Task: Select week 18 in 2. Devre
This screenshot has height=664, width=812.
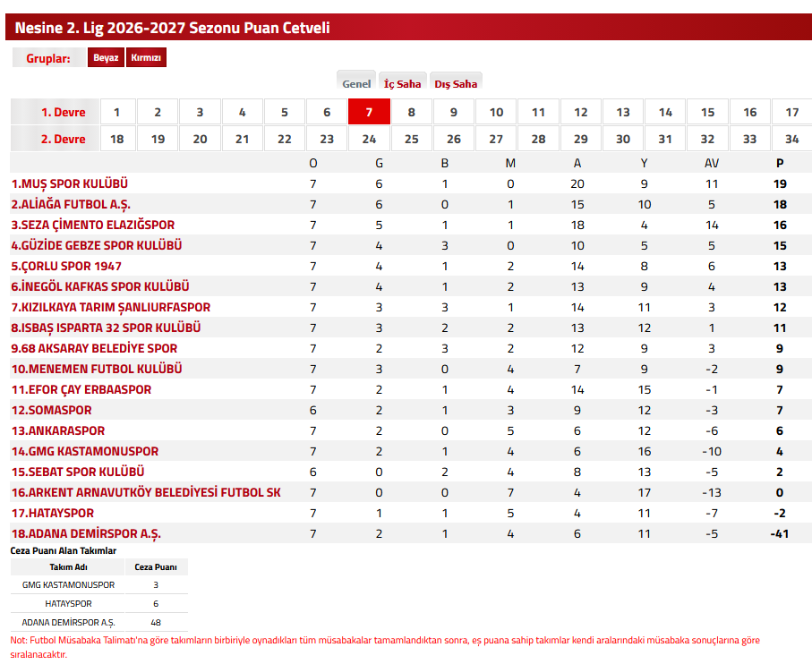Action: point(117,139)
